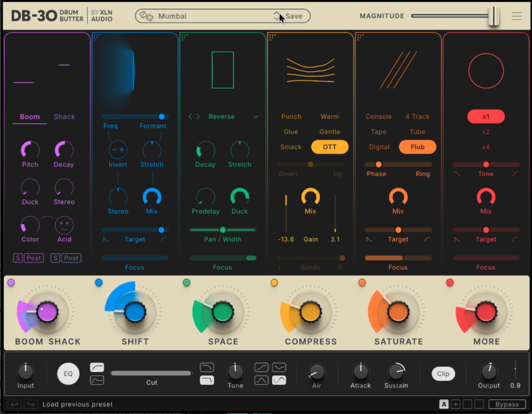Toggle the purple Boom Shack power dot
532x414 pixels.
click(x=11, y=283)
